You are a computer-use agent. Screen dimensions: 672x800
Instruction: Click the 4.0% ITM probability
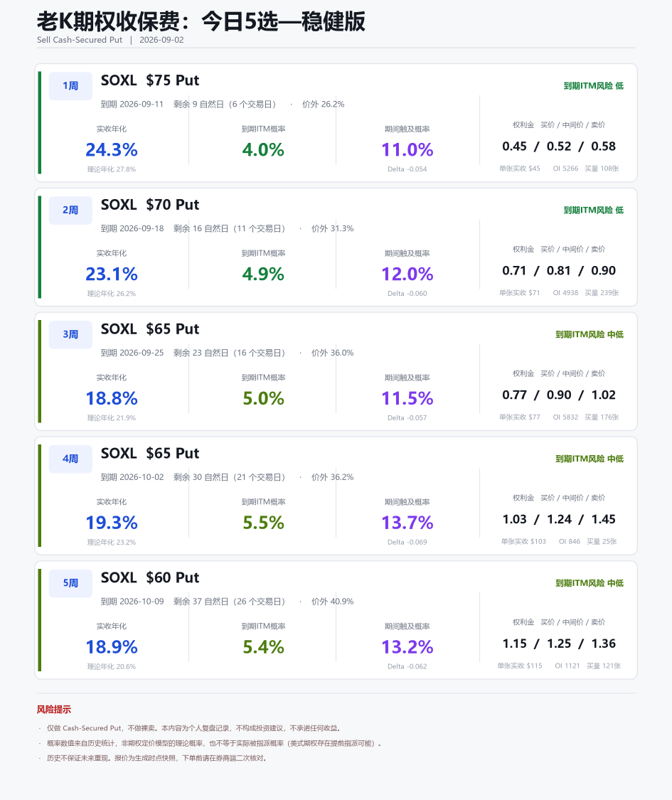[x=263, y=149]
